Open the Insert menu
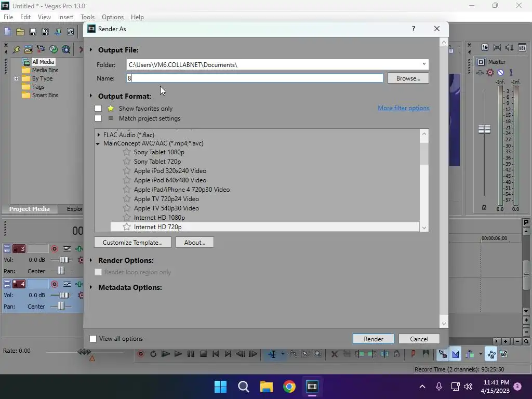The height and width of the screenshot is (399, 532). coord(65,17)
